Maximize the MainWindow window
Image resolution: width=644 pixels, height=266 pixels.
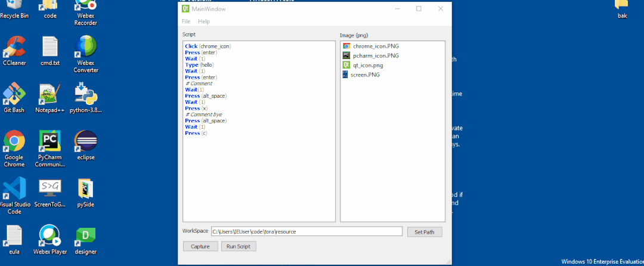pyautogui.click(x=419, y=8)
